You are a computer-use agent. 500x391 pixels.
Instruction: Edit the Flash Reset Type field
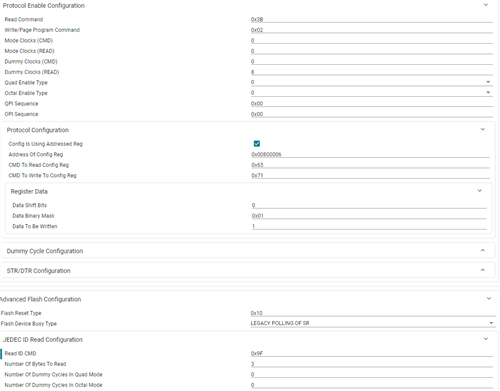pos(373,313)
